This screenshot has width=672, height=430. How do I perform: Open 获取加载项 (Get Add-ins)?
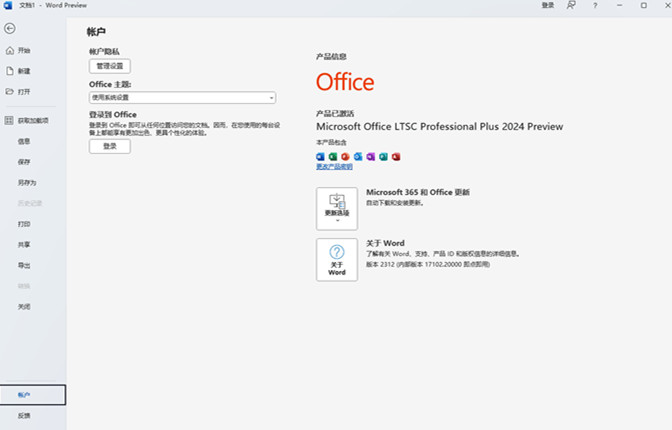(33, 120)
